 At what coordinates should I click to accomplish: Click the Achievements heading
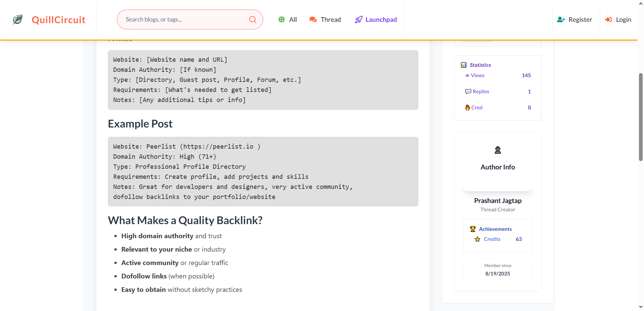[x=495, y=229]
